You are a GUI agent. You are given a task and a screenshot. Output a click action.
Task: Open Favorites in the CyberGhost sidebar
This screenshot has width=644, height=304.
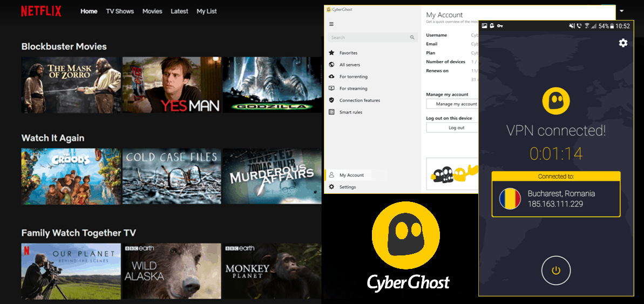point(348,53)
